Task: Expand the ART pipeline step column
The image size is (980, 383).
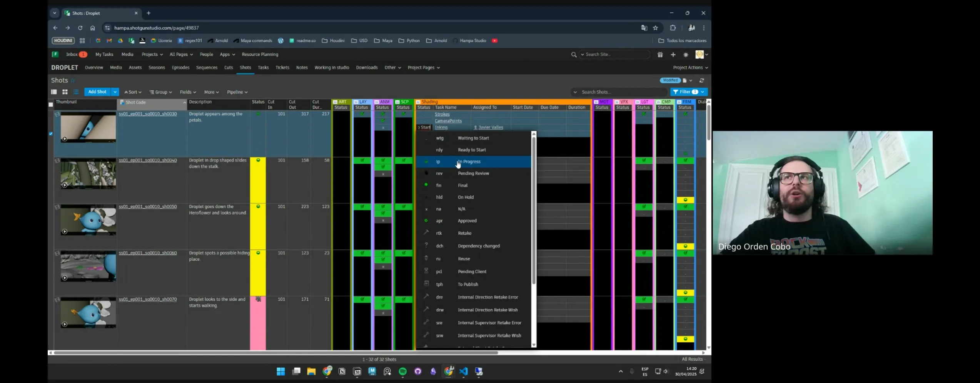Action: (x=335, y=102)
